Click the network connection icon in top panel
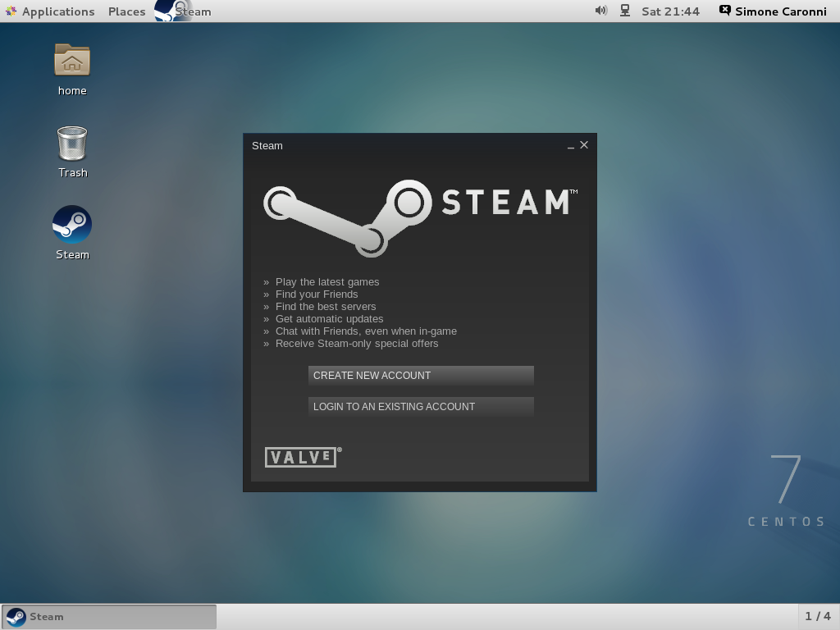This screenshot has width=840, height=630. (624, 11)
